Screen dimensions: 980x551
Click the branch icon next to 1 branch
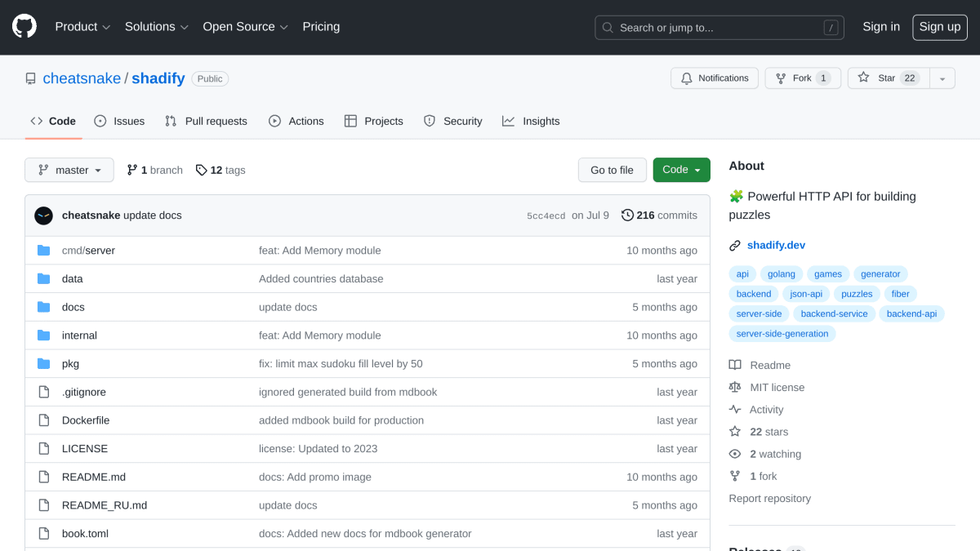click(132, 170)
